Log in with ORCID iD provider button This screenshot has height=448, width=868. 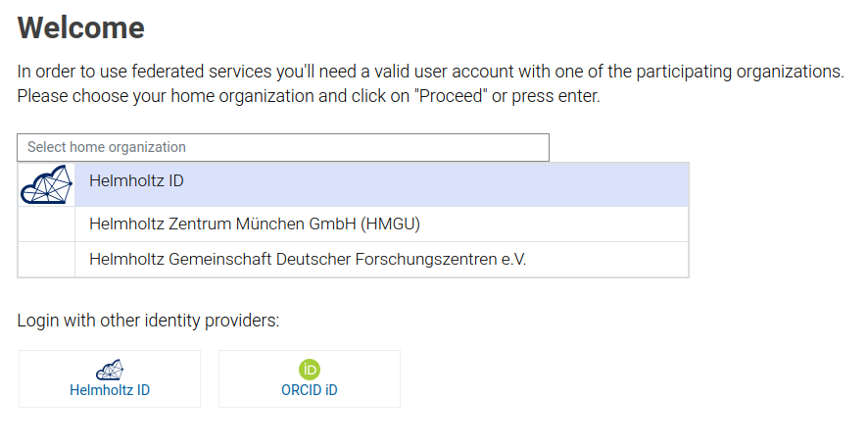click(x=310, y=378)
